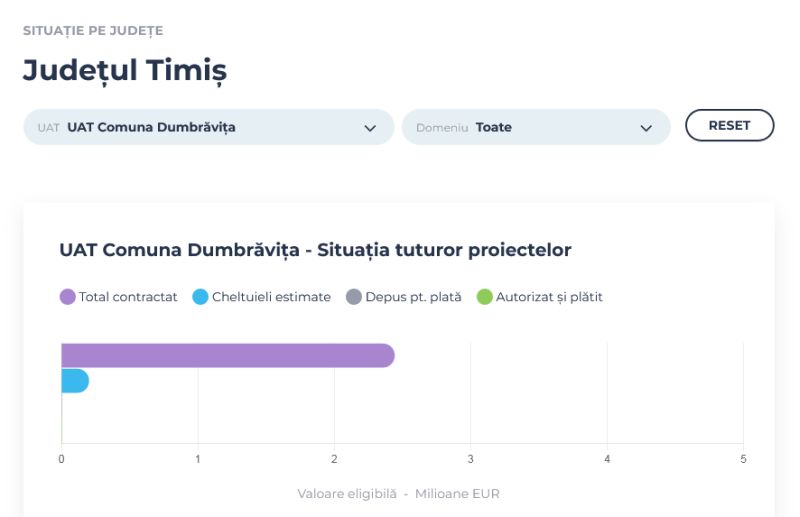This screenshot has height=517, width=800.
Task: Click the axis tick label 5
Action: click(743, 459)
